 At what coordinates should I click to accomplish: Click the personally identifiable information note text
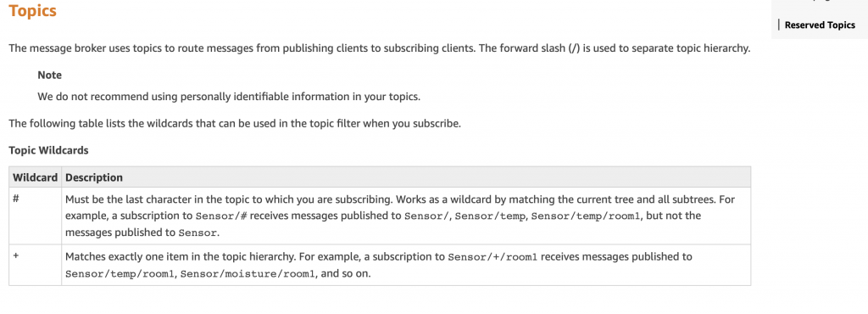pyautogui.click(x=229, y=97)
